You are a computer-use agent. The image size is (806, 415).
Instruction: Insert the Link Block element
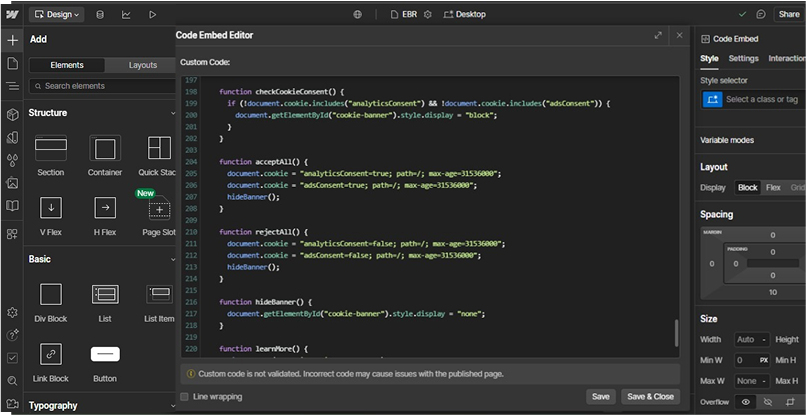(50, 354)
